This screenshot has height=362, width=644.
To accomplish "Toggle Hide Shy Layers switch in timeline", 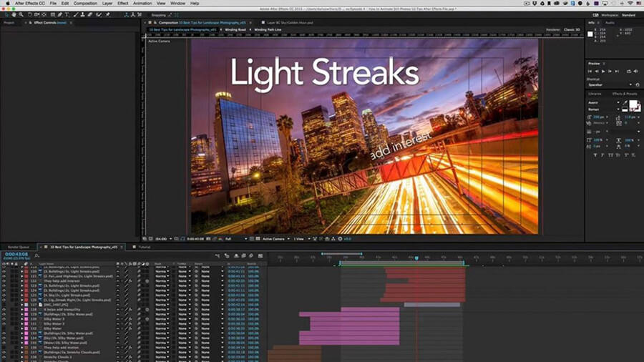I will point(236,255).
